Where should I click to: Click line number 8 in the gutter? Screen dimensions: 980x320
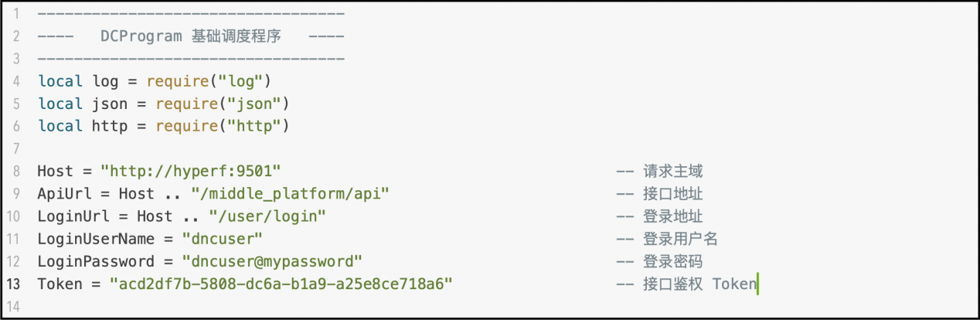17,172
